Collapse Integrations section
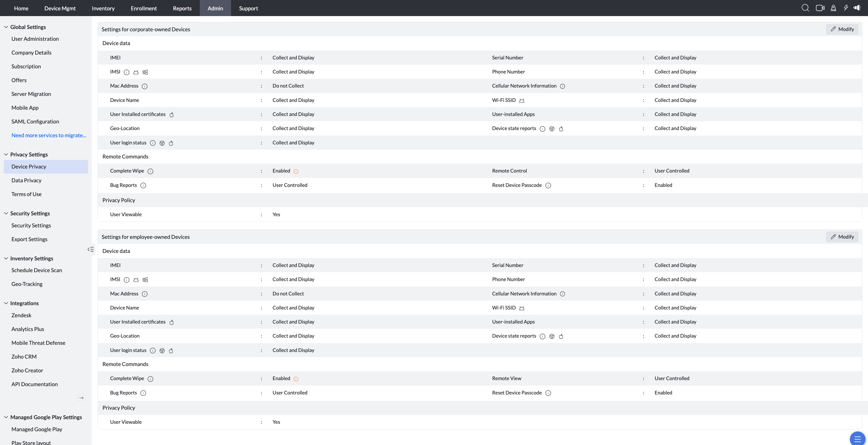The image size is (868, 445). (x=6, y=303)
